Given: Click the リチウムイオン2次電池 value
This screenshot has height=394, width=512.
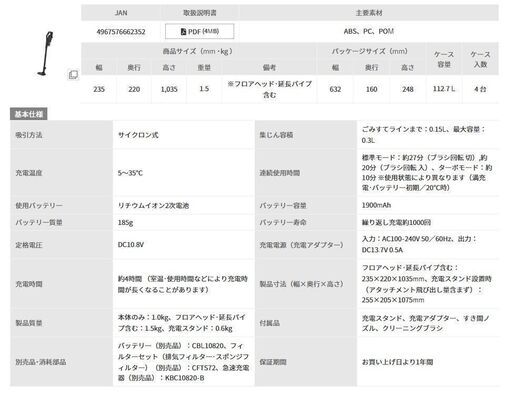Looking at the screenshot, I should click(153, 205).
